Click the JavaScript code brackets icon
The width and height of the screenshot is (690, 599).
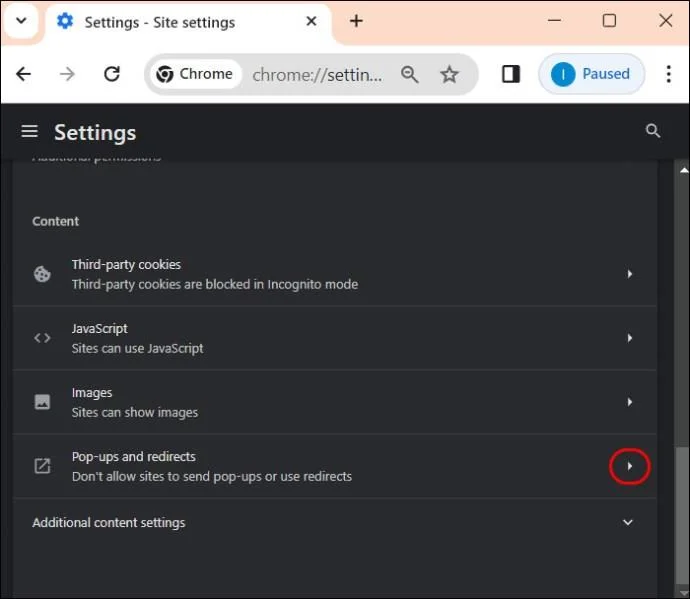42,338
